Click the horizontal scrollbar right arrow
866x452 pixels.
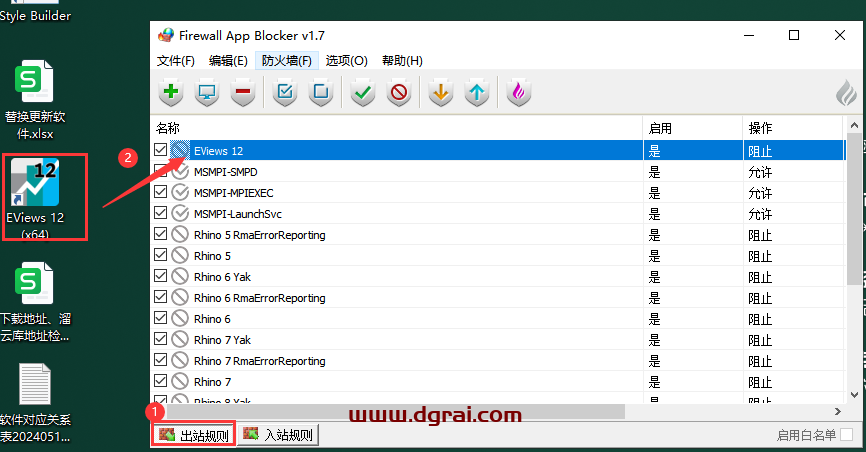(837, 412)
